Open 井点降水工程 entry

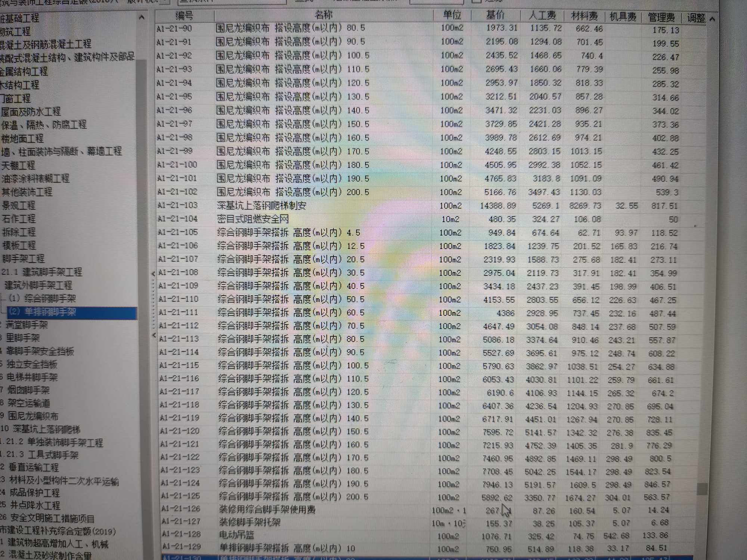click(35, 506)
